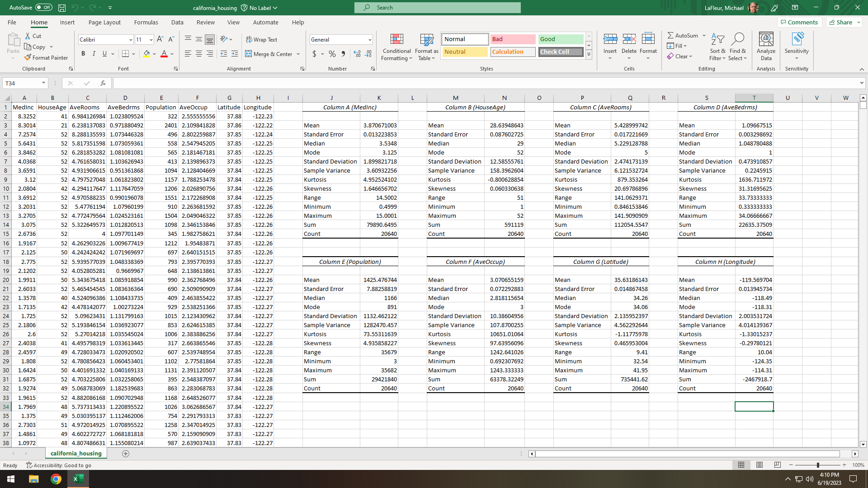868x488 pixels.
Task: Open the Name Box dropdown arrow
Action: [43, 83]
